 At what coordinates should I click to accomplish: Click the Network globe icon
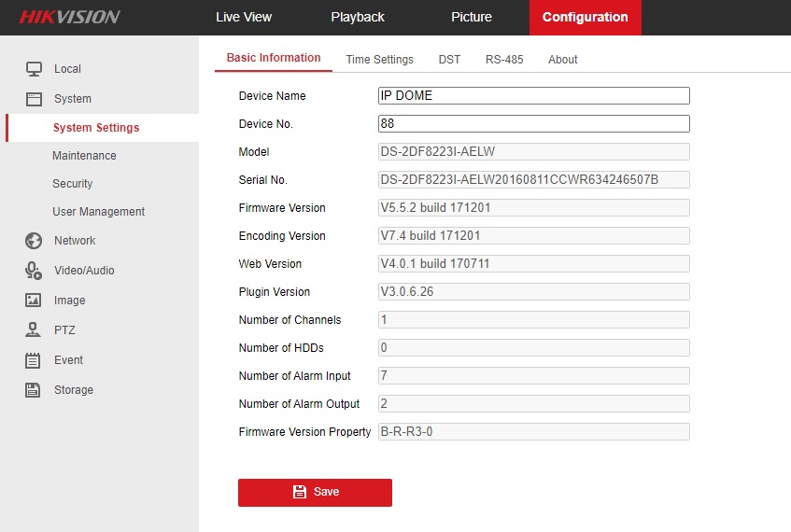pyautogui.click(x=34, y=241)
